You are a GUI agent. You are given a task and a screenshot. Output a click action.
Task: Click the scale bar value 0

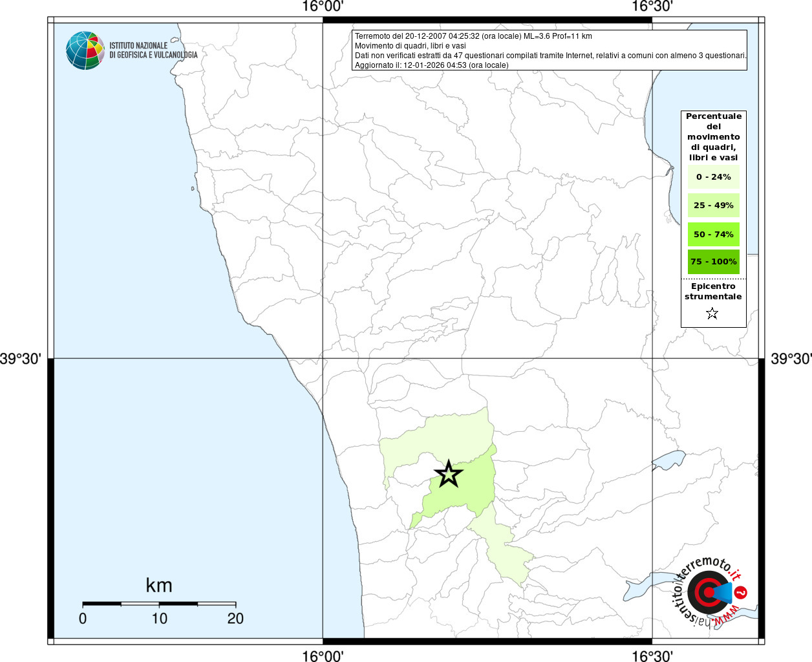[83, 619]
